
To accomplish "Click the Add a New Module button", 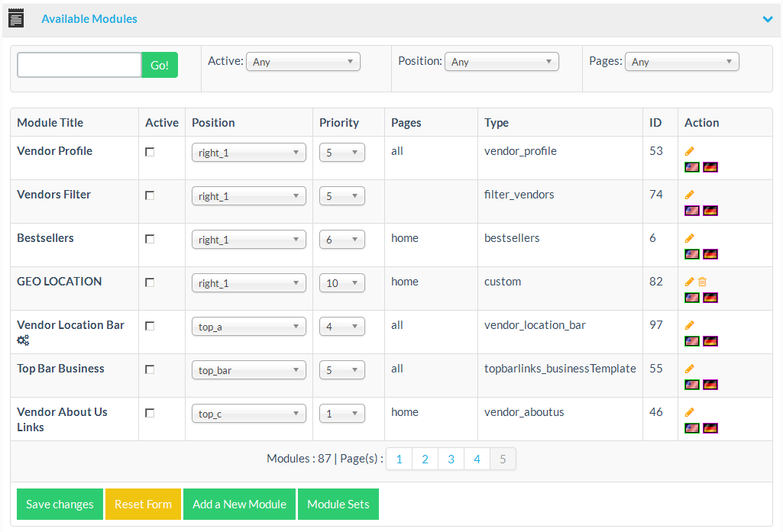I will tap(239, 505).
